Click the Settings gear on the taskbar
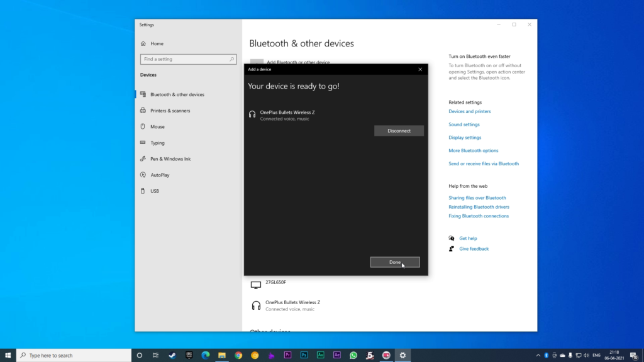The width and height of the screenshot is (644, 362). pyautogui.click(x=402, y=355)
